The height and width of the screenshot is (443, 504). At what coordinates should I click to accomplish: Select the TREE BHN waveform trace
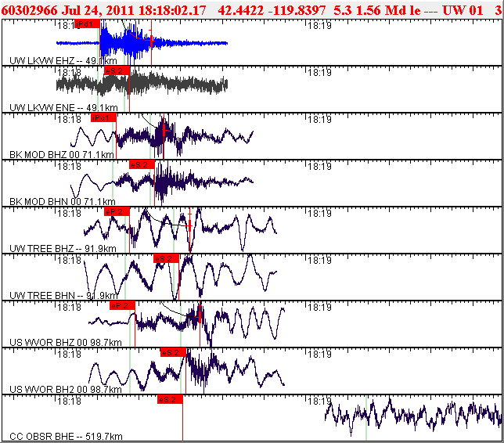(x=180, y=277)
